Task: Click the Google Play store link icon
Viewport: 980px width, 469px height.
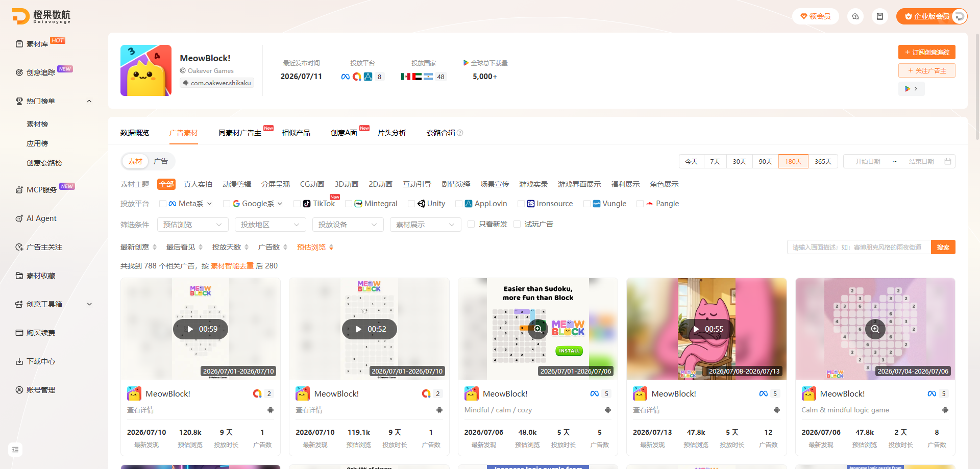Action: coord(911,89)
